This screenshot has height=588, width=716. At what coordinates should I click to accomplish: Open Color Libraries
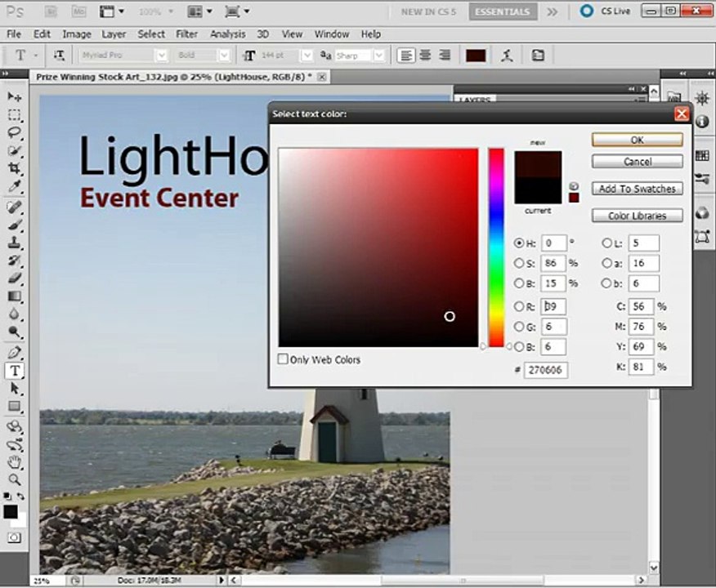click(638, 216)
